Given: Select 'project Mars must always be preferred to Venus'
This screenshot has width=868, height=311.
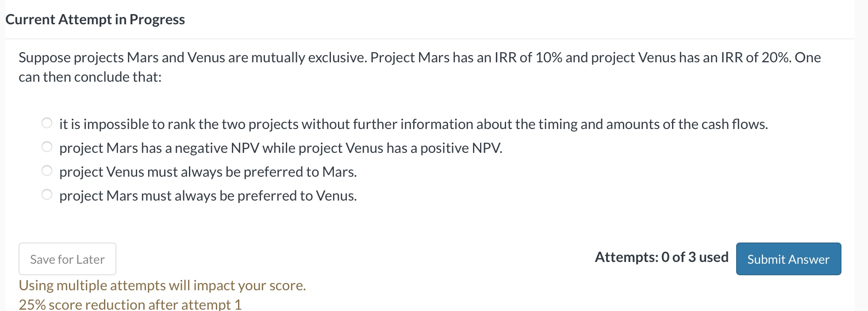Looking at the screenshot, I should click(47, 194).
